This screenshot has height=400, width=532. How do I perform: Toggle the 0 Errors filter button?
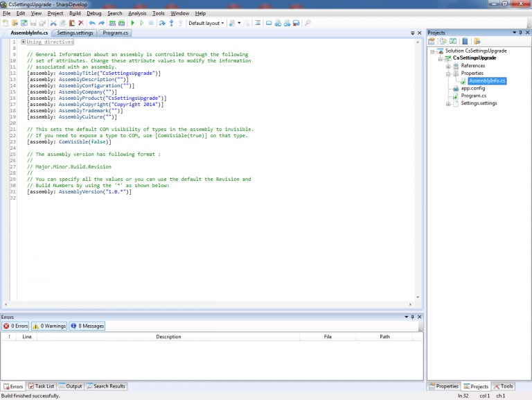point(15,326)
